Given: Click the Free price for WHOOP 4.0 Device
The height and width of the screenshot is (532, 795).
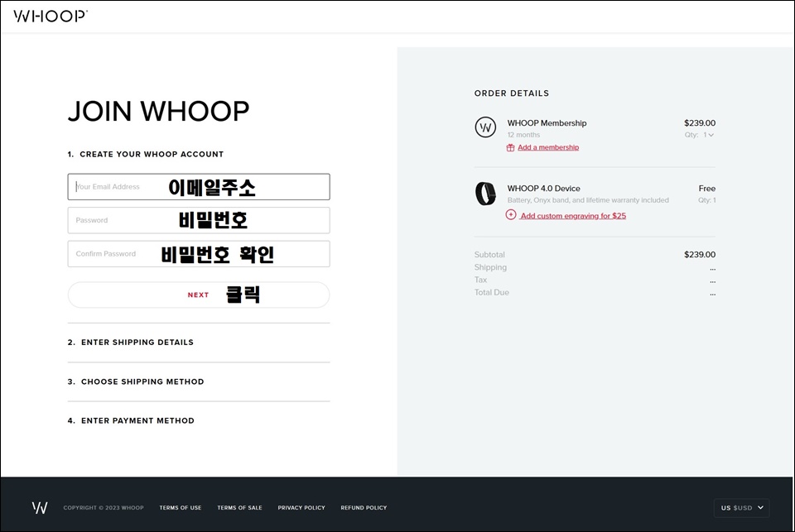Looking at the screenshot, I should [x=706, y=189].
